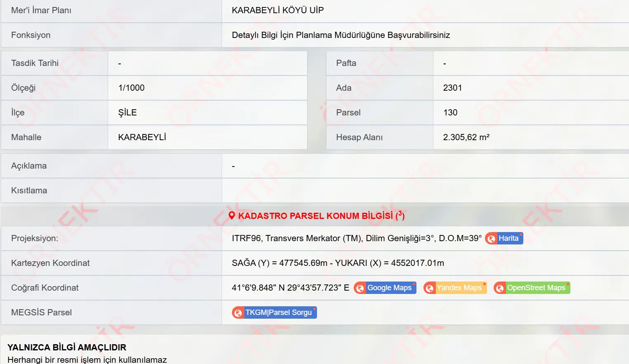Select YALNIZCA BİLGİ AMAÇLIDIR notice
Screen dimensions: 629x364
coord(67,348)
